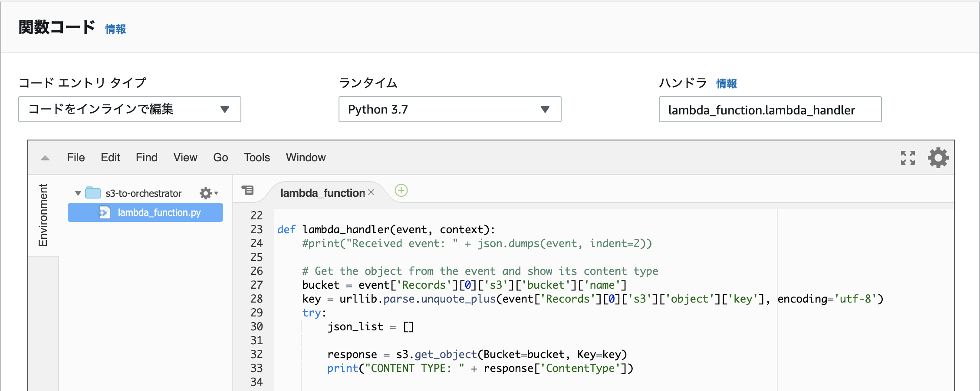Add new tab with plus icon
Viewport: 980px width, 391px height.
point(401,190)
